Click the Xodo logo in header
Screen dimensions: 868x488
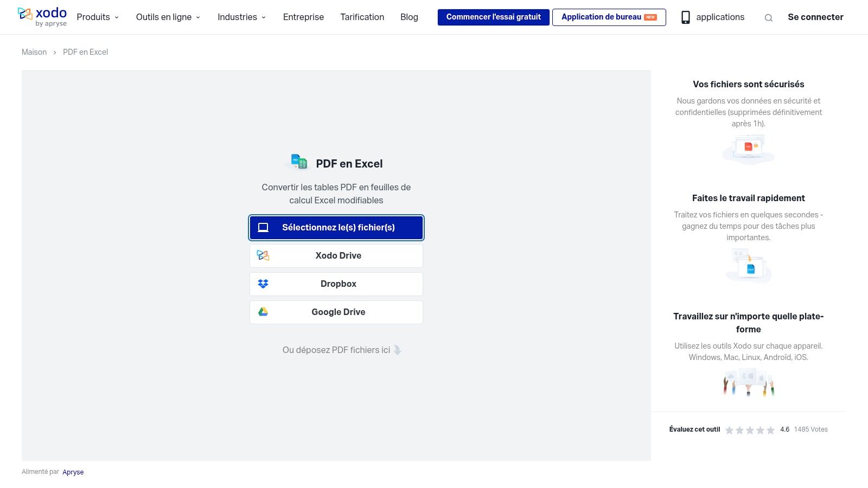click(42, 17)
